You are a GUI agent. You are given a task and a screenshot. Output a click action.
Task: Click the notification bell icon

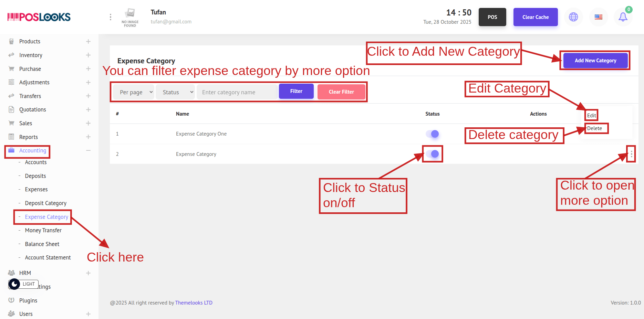(x=623, y=17)
